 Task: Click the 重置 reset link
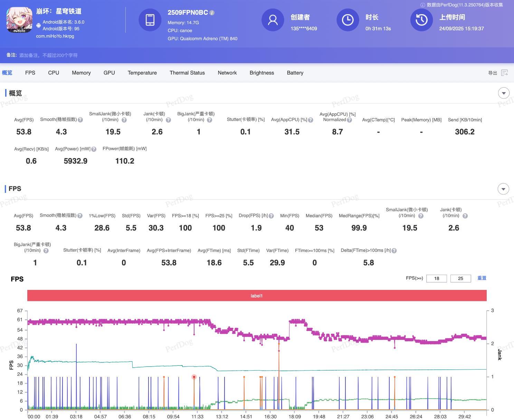tap(482, 278)
